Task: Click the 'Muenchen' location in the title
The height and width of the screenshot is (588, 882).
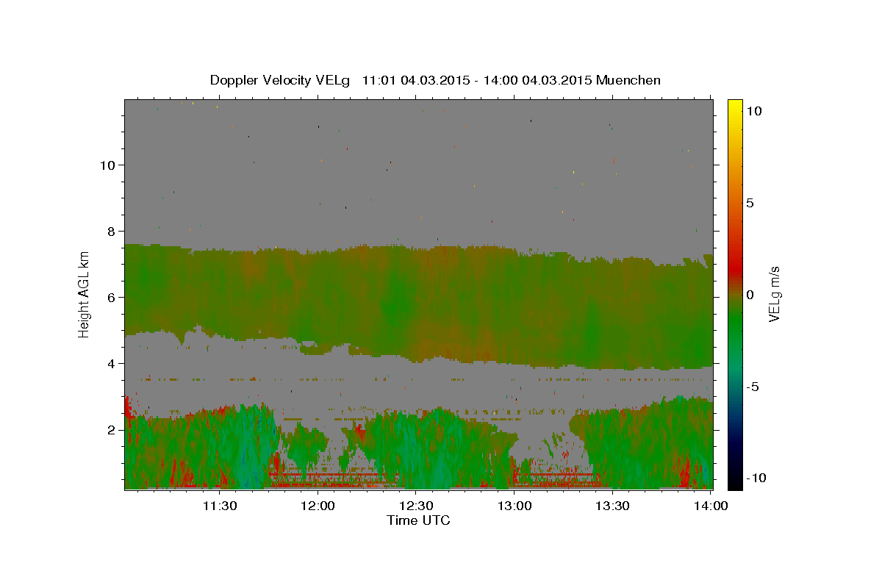Action: [x=628, y=80]
